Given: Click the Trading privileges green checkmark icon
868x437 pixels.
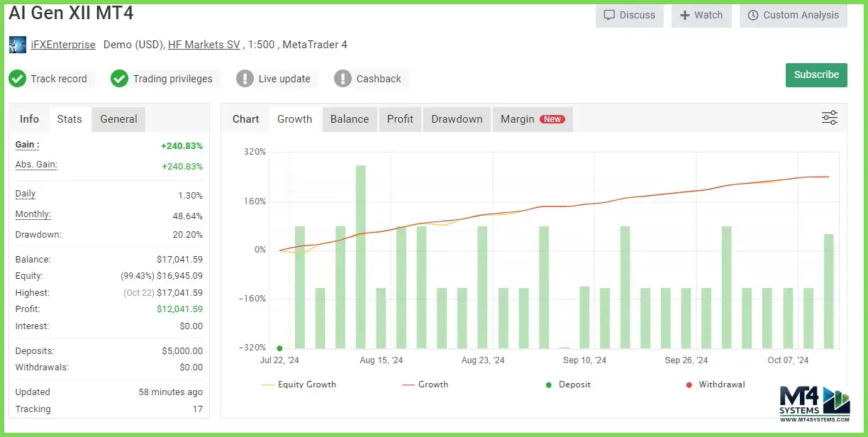Looking at the screenshot, I should (x=120, y=79).
